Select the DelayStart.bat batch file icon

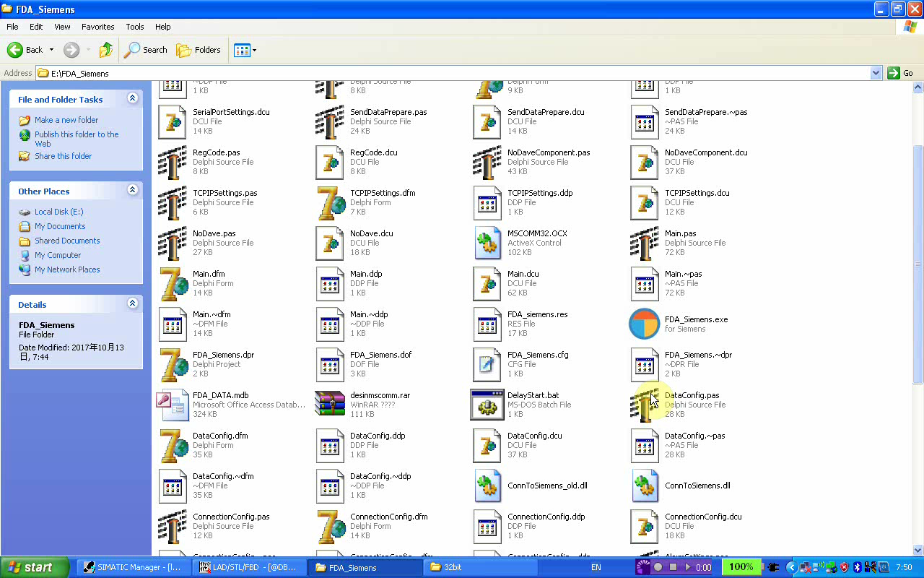coord(488,405)
